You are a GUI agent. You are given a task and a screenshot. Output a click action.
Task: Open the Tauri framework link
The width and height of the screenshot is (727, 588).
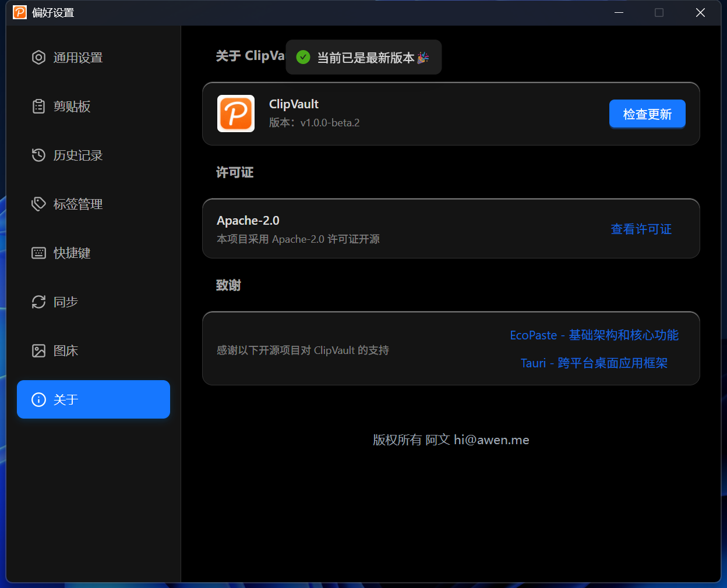coord(594,363)
